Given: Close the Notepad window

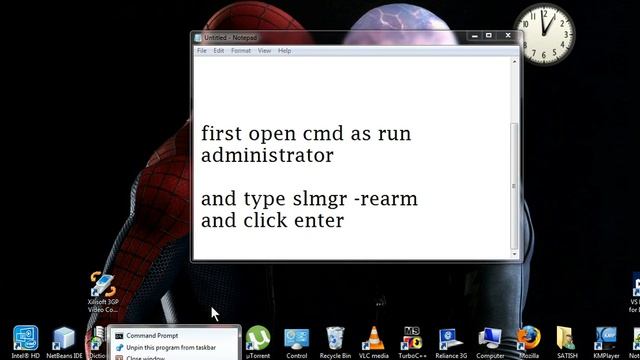Looking at the screenshot, I should click(508, 36).
